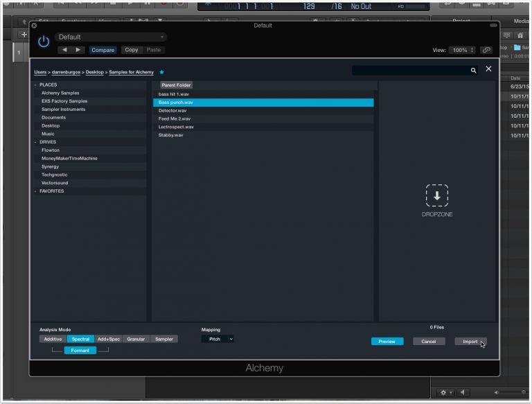Screen dimensions: 532x404
Task: Choose Granular analysis mode
Action: (x=136, y=339)
